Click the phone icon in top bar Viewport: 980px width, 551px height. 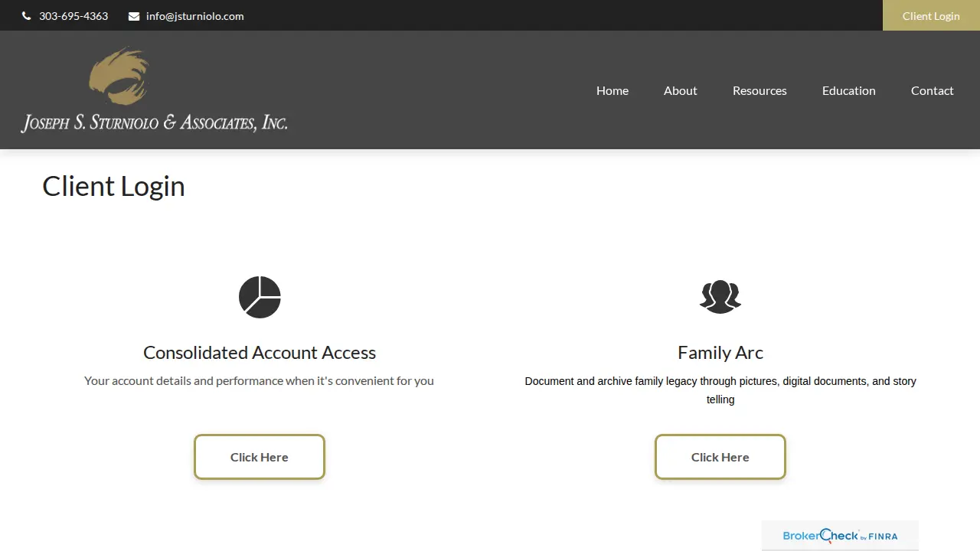point(27,16)
